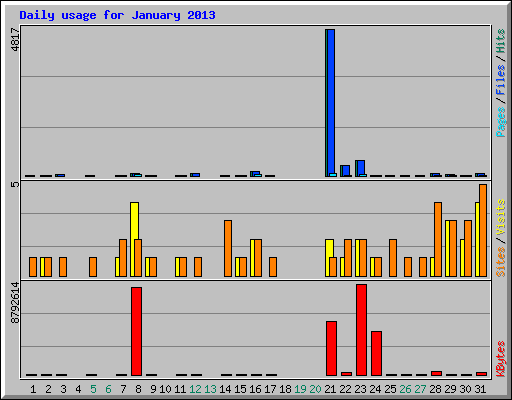
Task: Click green weekend day label 12
Action: click(x=195, y=389)
